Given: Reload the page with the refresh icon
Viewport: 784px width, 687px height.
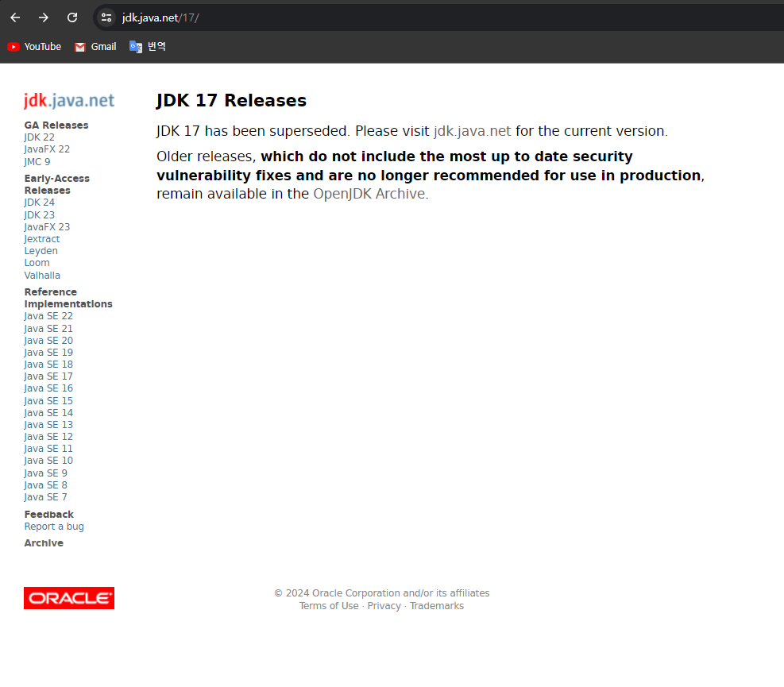Looking at the screenshot, I should tap(72, 17).
